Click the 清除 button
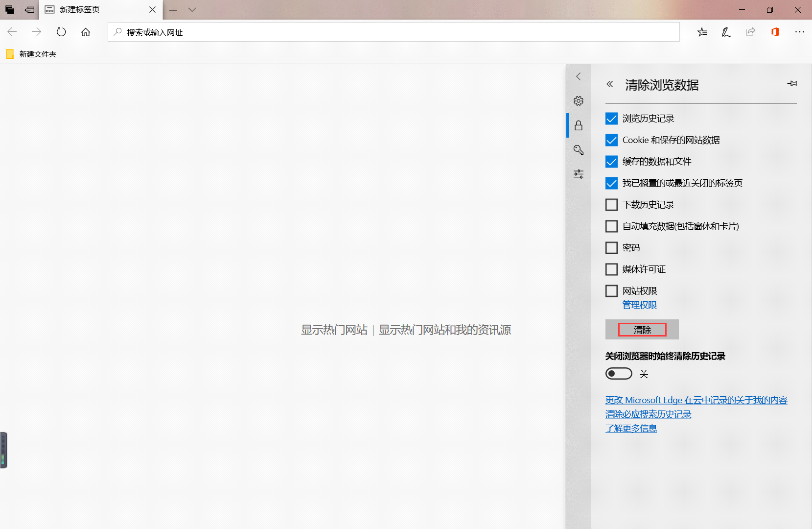The image size is (812, 529). pyautogui.click(x=642, y=330)
